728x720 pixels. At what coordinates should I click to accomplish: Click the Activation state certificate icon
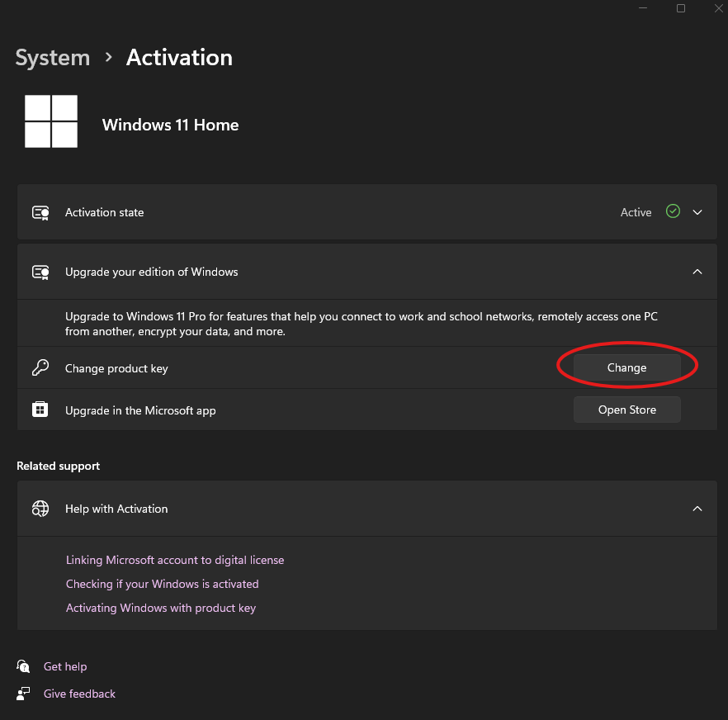click(40, 213)
